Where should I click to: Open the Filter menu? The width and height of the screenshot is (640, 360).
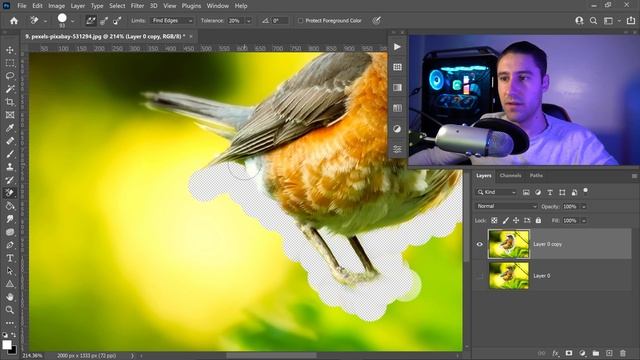point(137,6)
